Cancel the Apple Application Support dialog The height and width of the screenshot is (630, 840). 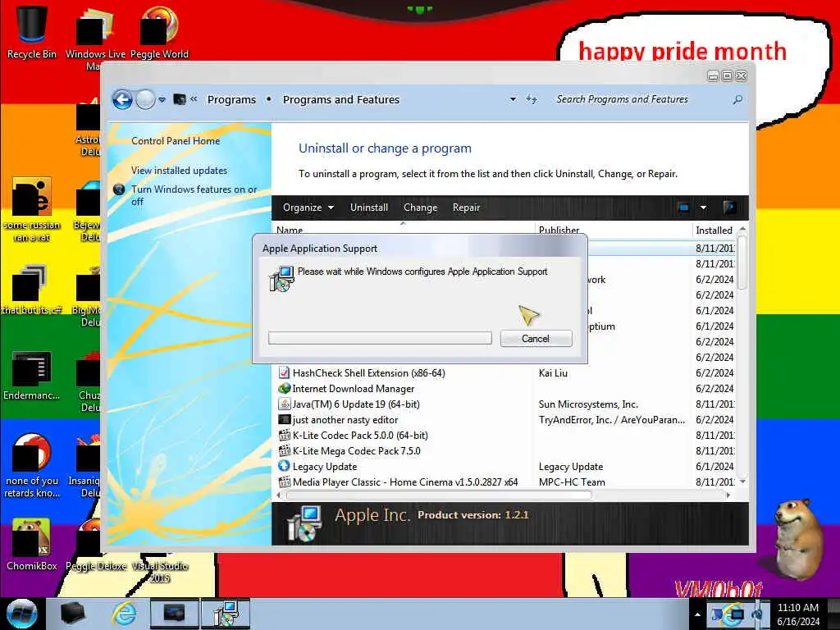pyautogui.click(x=536, y=339)
